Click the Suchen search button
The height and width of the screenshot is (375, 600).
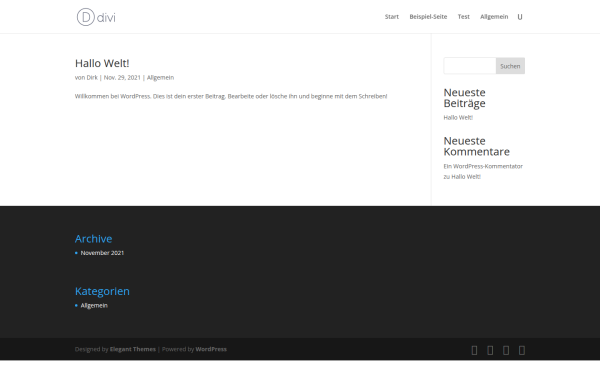click(510, 66)
